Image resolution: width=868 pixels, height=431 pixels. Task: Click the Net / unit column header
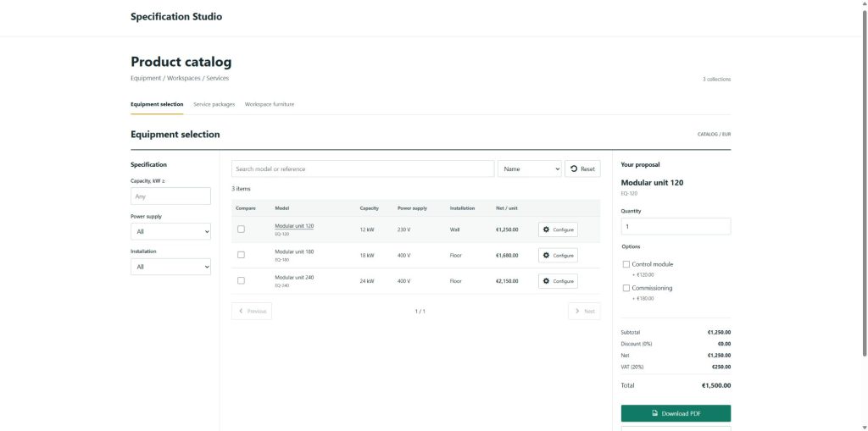pyautogui.click(x=507, y=208)
